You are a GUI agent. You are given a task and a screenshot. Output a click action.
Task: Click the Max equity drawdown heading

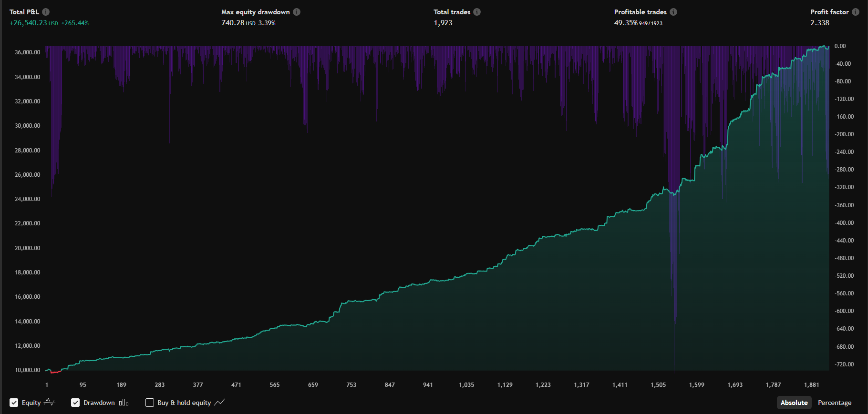point(256,12)
